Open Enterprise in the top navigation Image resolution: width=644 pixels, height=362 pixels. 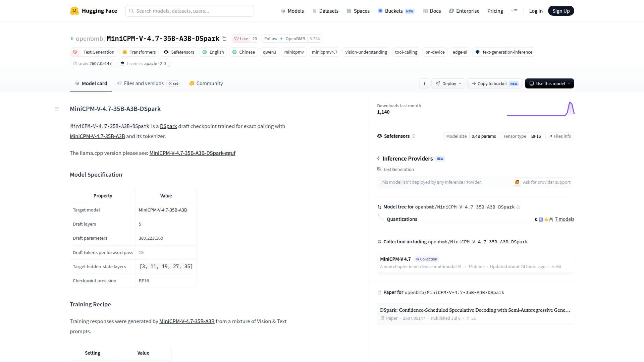[x=464, y=11]
